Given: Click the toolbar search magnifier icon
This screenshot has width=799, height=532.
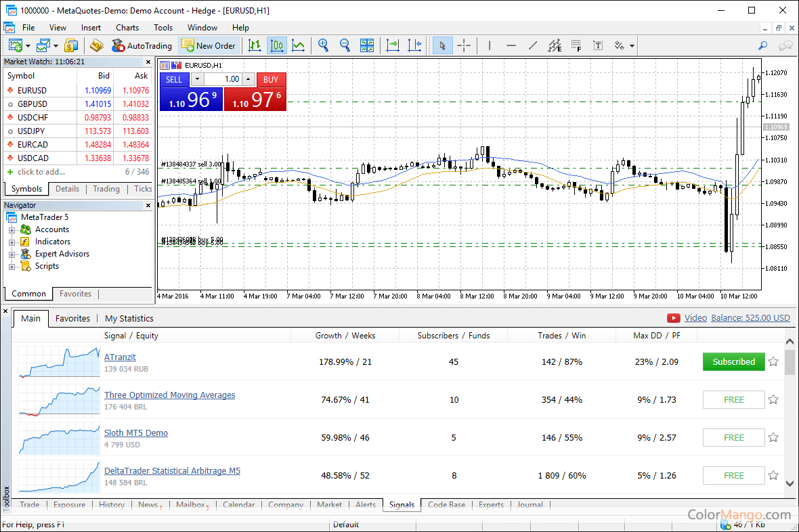Looking at the screenshot, I should pos(763,46).
